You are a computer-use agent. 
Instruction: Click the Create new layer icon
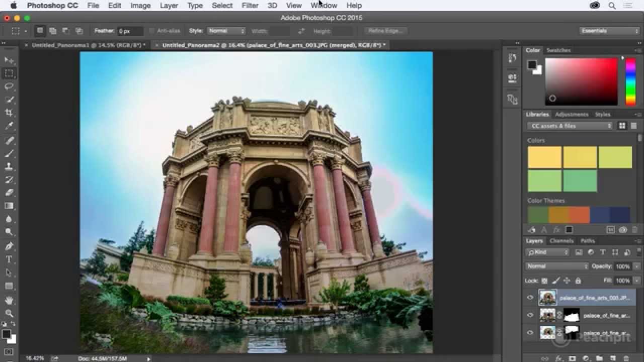pos(613,358)
